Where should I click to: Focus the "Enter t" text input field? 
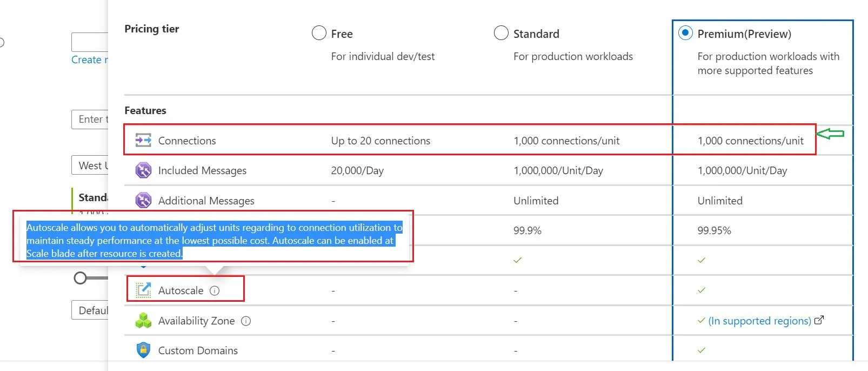91,120
